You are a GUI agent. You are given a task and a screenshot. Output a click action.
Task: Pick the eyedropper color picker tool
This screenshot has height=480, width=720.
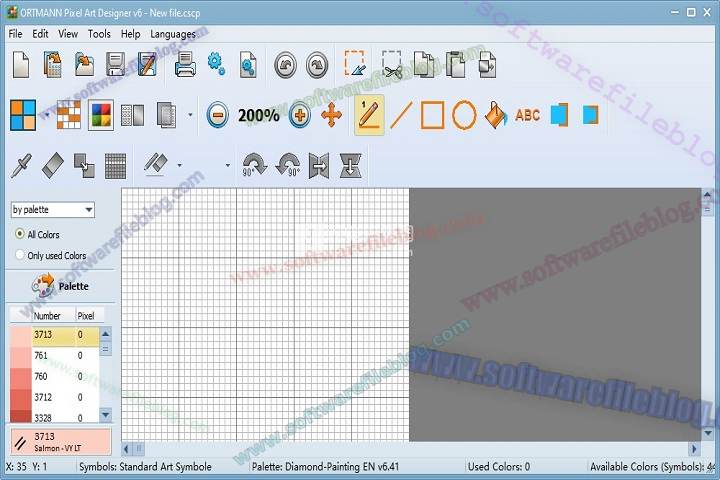click(22, 165)
